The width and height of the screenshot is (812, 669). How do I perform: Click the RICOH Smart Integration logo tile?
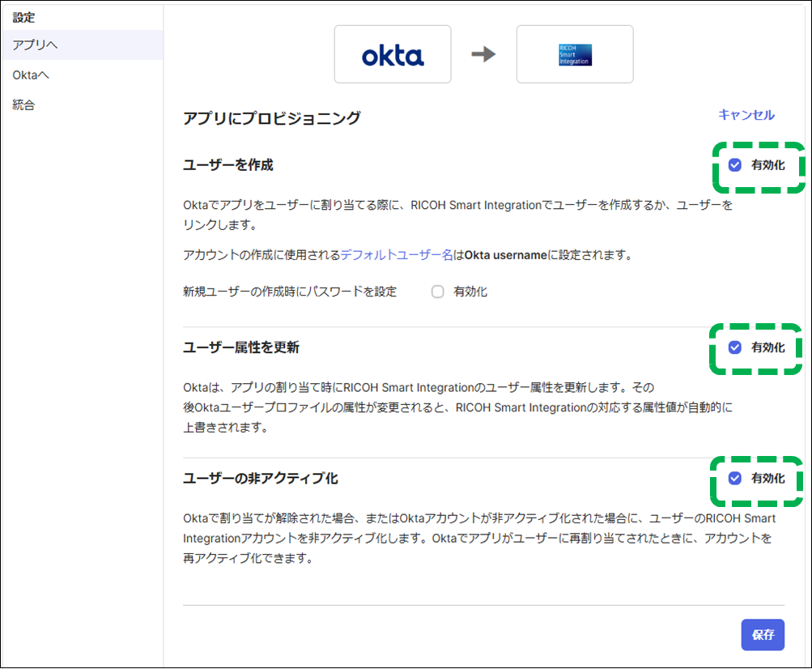575,54
